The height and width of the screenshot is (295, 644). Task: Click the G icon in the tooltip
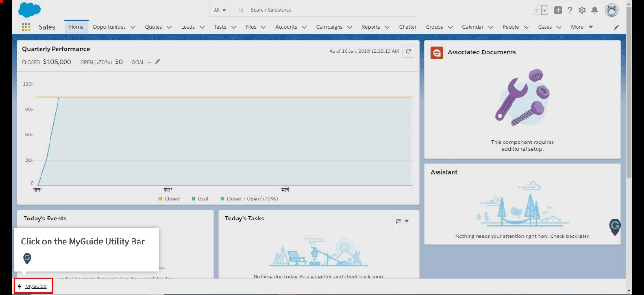point(27,259)
